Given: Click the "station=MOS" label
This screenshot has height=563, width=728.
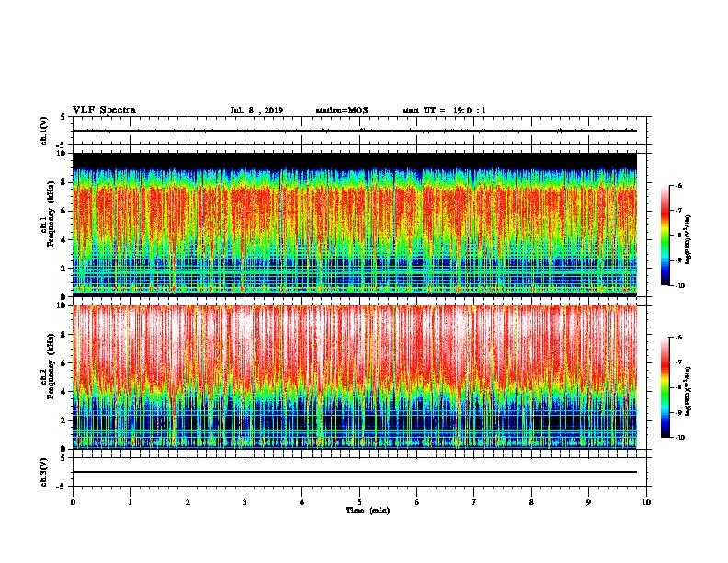Looking at the screenshot, I should click(342, 110).
